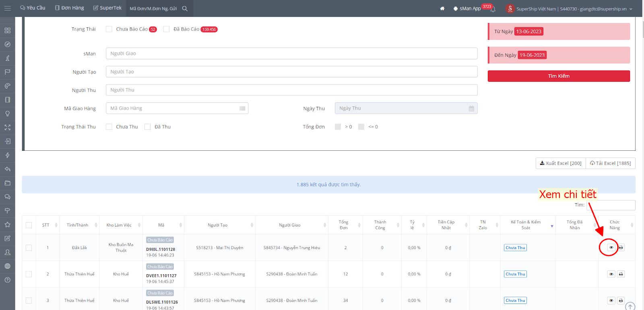
Task: Print order DLSWE.1101126
Action: click(x=621, y=300)
